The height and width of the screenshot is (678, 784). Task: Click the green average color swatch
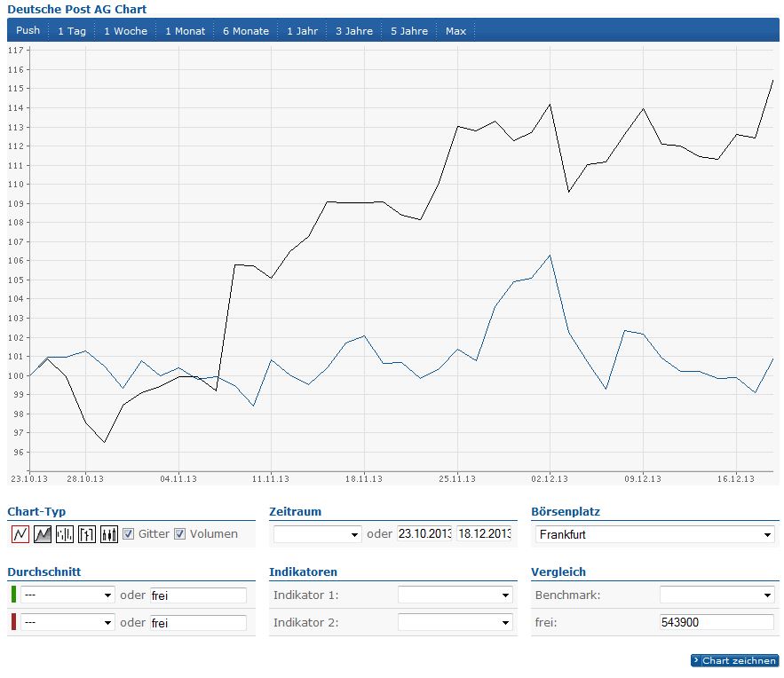click(x=13, y=595)
